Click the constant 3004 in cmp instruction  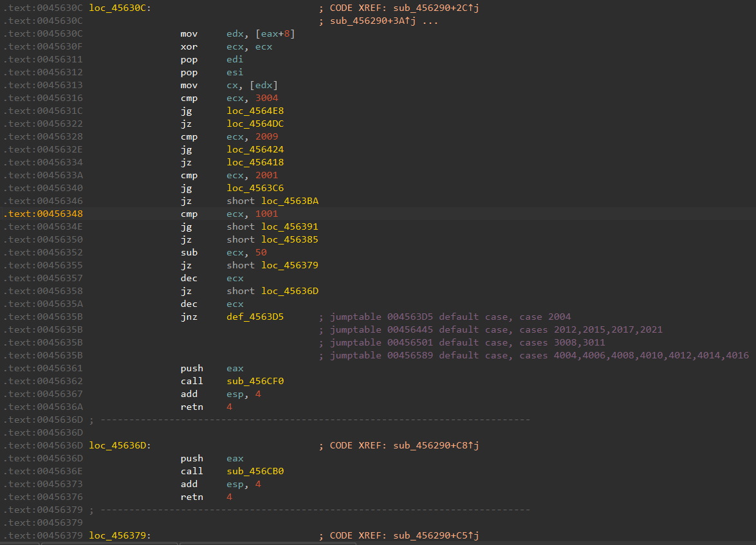[266, 98]
